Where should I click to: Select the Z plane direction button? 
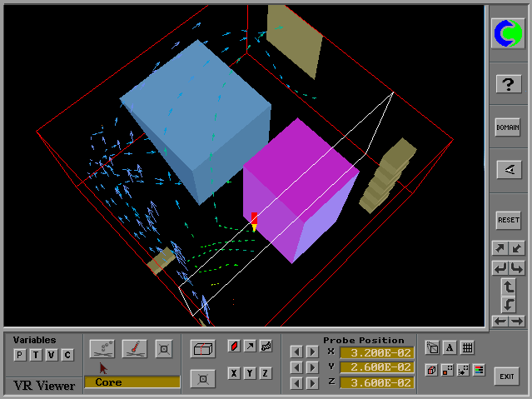pyautogui.click(x=266, y=372)
